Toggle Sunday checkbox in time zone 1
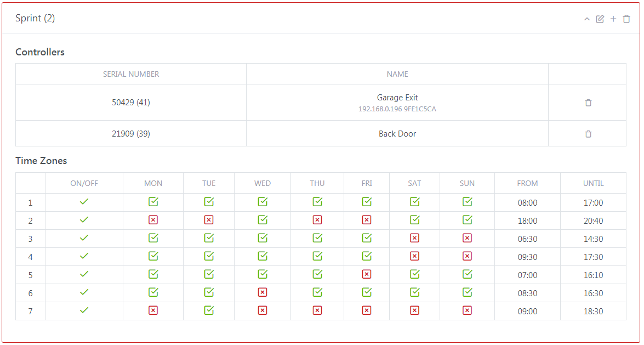 (467, 202)
